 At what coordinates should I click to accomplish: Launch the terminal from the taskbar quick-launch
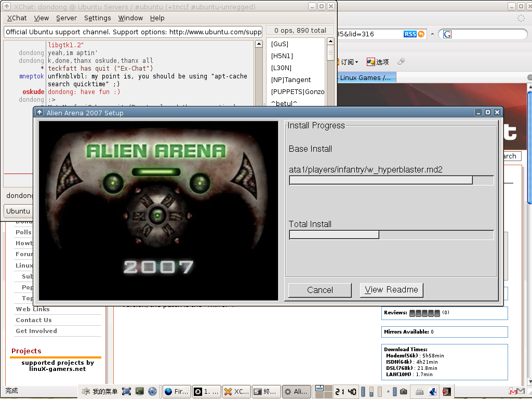(x=139, y=391)
